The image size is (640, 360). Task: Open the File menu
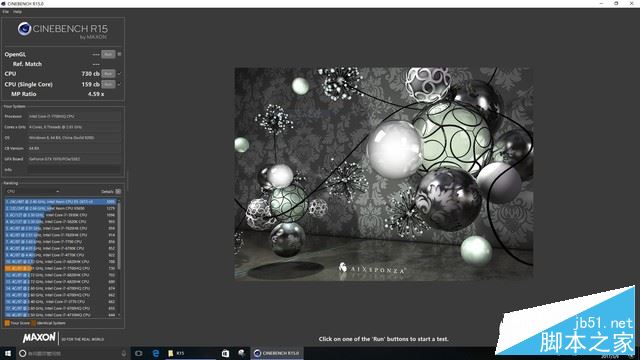(x=5, y=12)
